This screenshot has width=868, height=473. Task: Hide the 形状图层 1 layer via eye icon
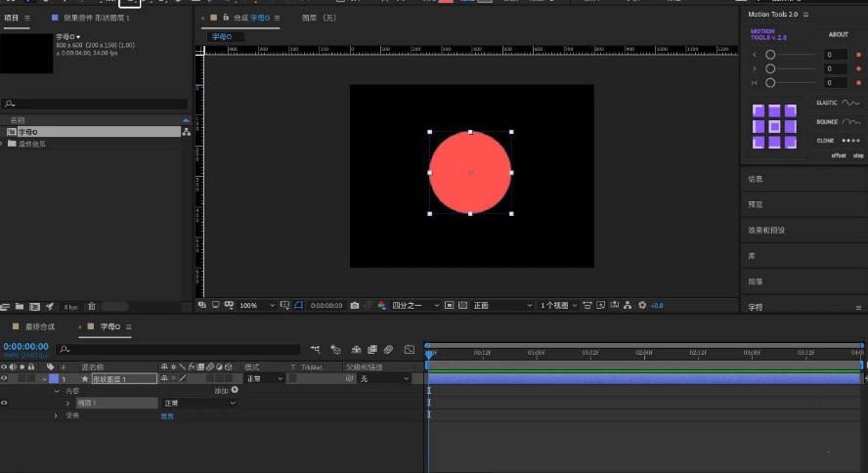pos(5,378)
